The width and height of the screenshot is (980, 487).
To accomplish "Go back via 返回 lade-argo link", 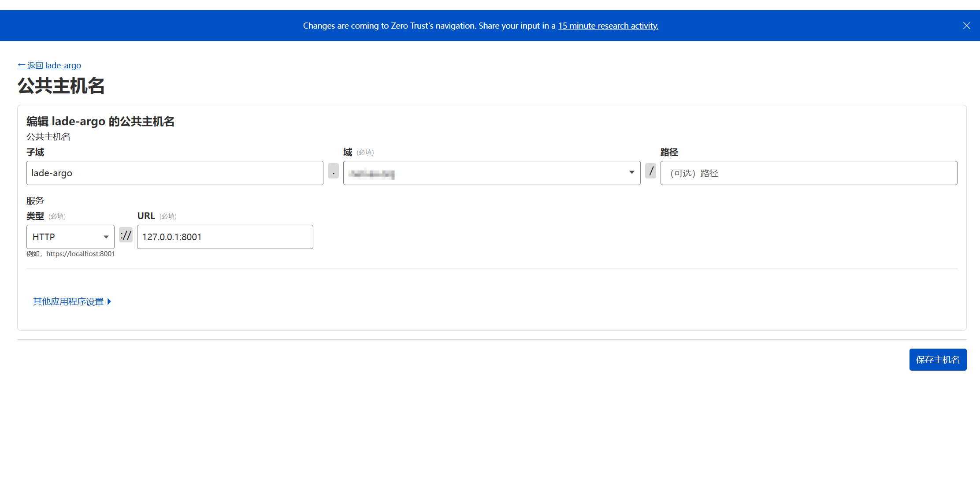I will tap(49, 65).
